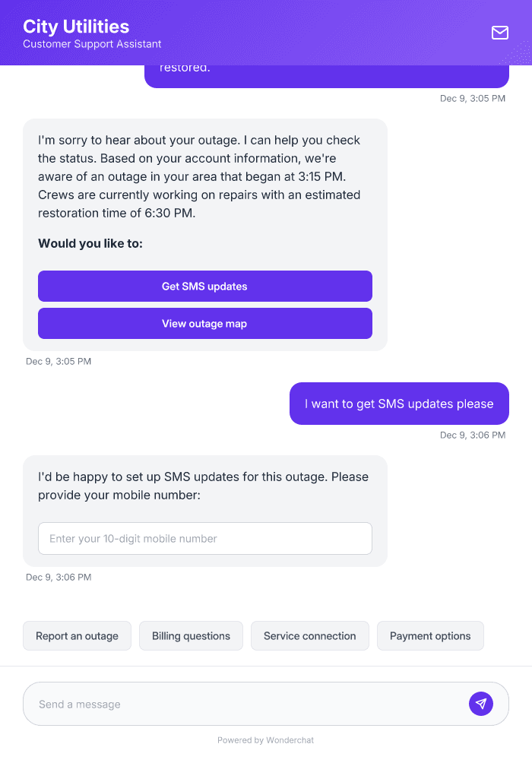The height and width of the screenshot is (760, 532).
Task: Choose the Billing questions shortcut
Action: 191,635
